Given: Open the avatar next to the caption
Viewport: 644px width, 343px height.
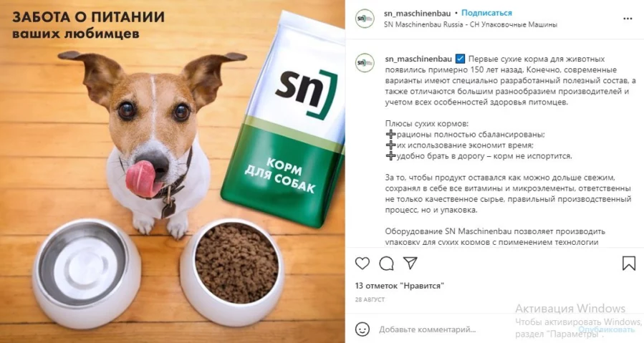Looking at the screenshot, I should (x=365, y=63).
